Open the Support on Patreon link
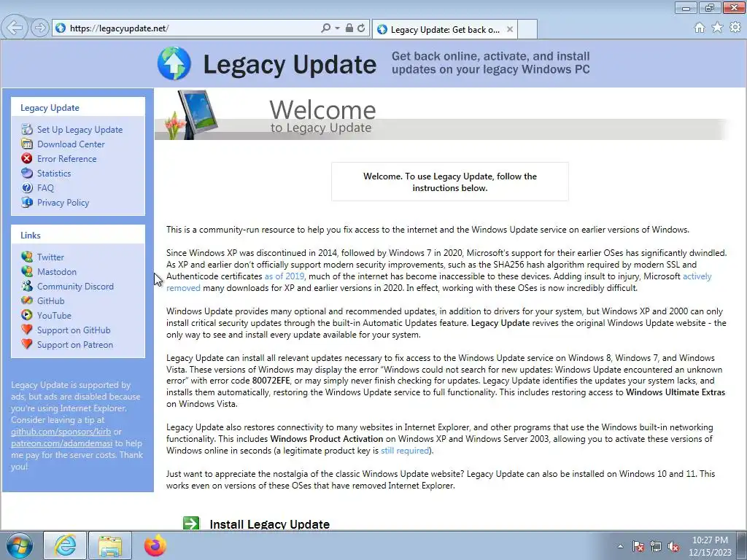This screenshot has height=560, width=747. [x=75, y=345]
